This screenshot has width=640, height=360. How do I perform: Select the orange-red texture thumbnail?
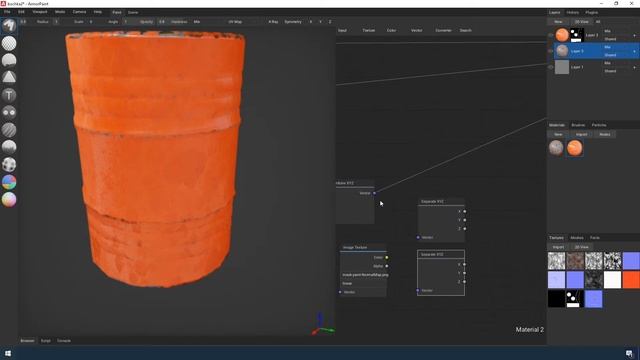[x=631, y=280]
